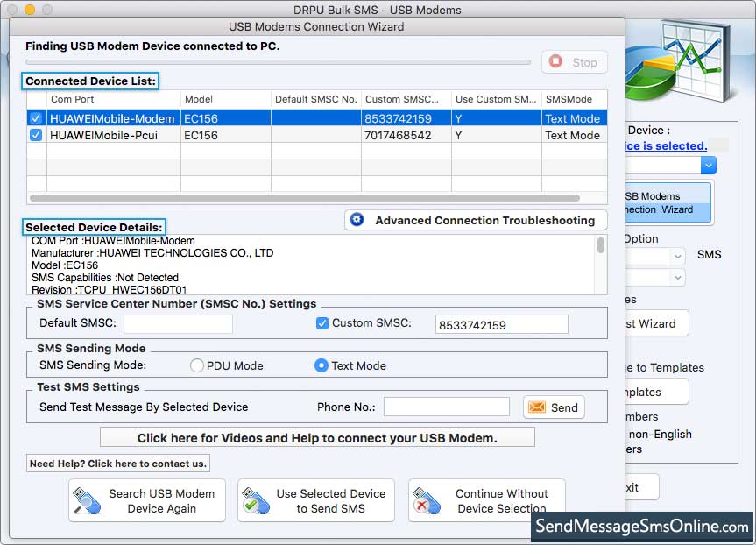
Task: Click the vertical scrollbar in Selected Device Details
Action: click(601, 244)
